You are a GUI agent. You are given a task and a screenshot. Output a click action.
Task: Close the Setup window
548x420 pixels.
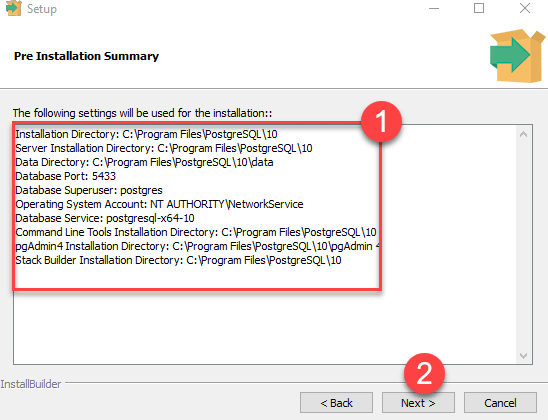tap(525, 8)
